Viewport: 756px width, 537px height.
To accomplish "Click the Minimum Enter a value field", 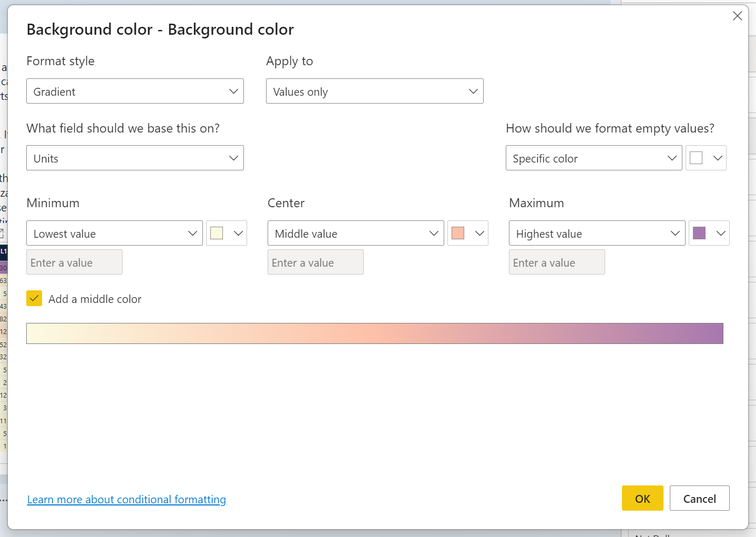I will 74,262.
